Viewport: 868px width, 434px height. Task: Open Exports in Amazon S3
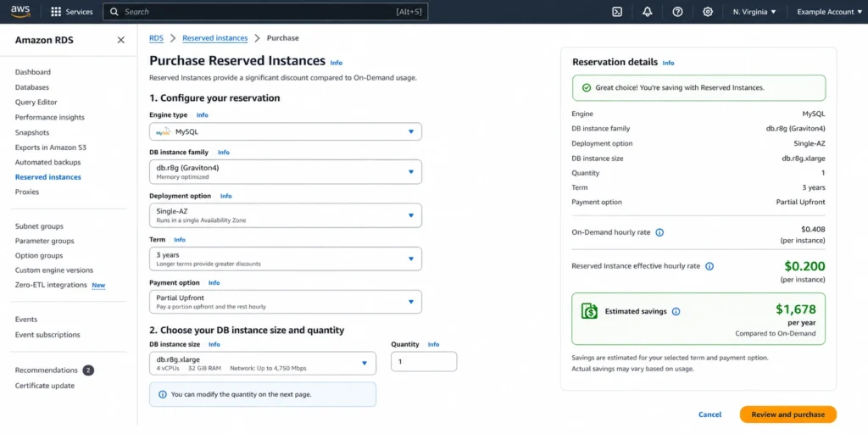click(50, 147)
